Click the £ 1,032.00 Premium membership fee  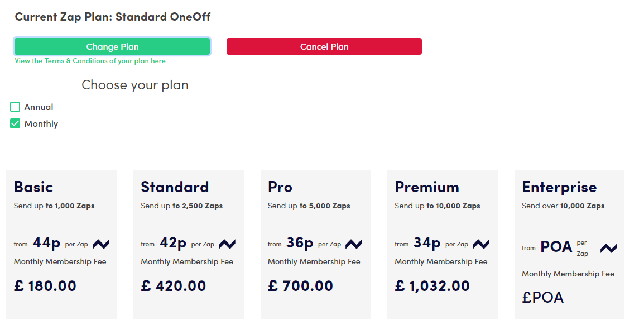coord(432,286)
